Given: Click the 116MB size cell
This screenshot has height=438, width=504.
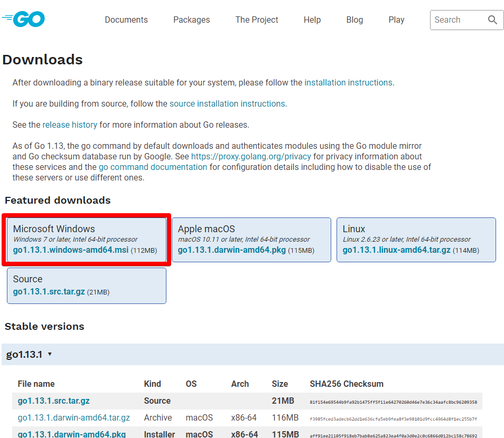Looking at the screenshot, I should coord(285,417).
